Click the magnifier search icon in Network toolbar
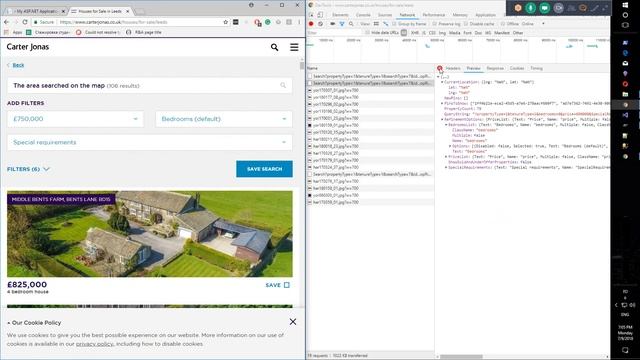This screenshot has height=360, width=640. 351,24
